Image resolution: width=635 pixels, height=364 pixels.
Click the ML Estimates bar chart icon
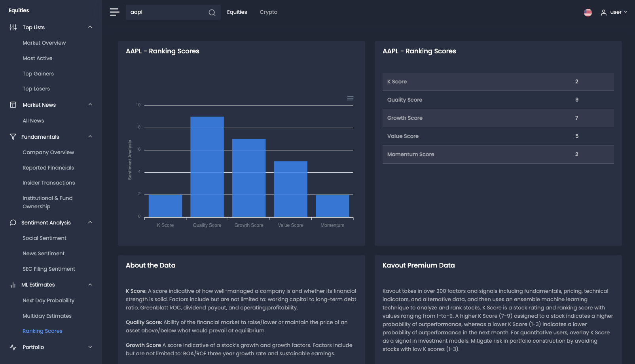pos(13,285)
